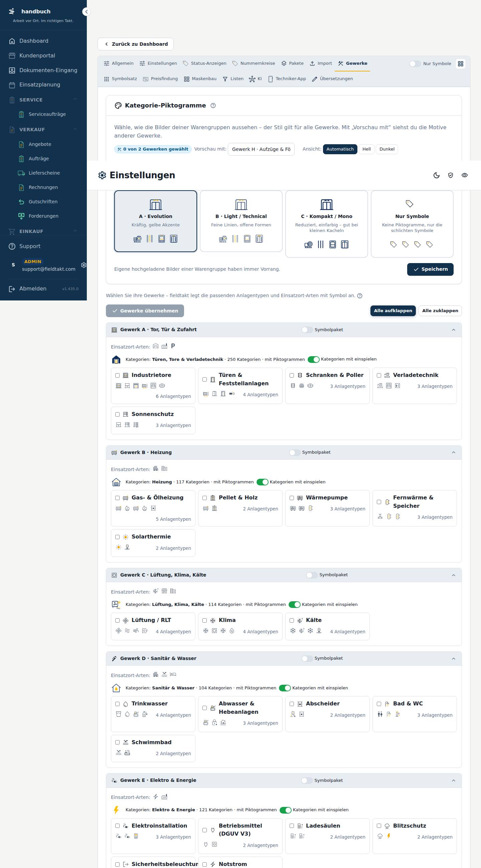Screen dimensions: 481x868
Task: Toggle dark mode moon icon
Action: click(436, 175)
